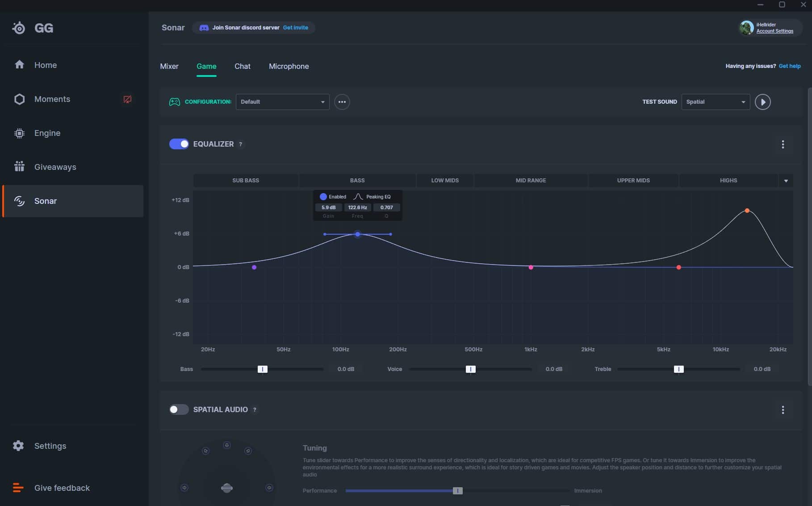This screenshot has height=506, width=812.
Task: Click the Treble 0.0 dB value
Action: click(762, 369)
